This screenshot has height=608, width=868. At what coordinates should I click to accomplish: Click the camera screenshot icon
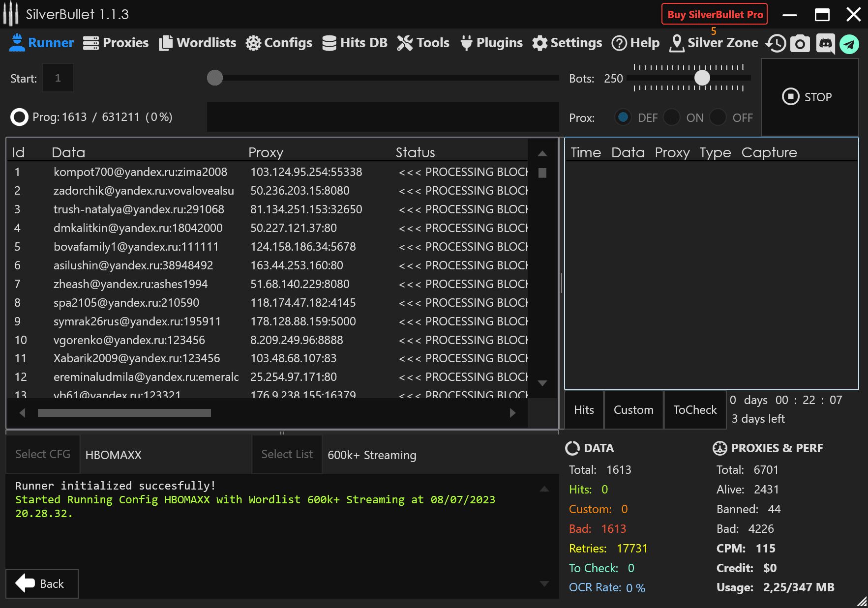point(800,43)
